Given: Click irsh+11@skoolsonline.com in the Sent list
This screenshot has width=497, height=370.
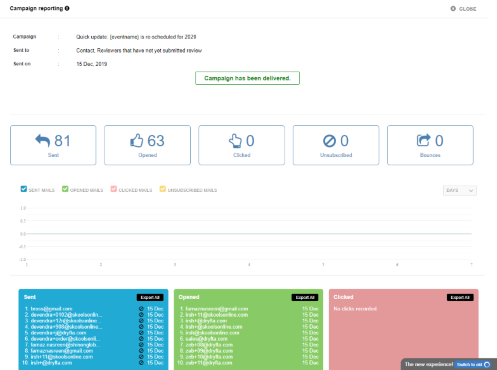Looking at the screenshot, I should 62,357.
